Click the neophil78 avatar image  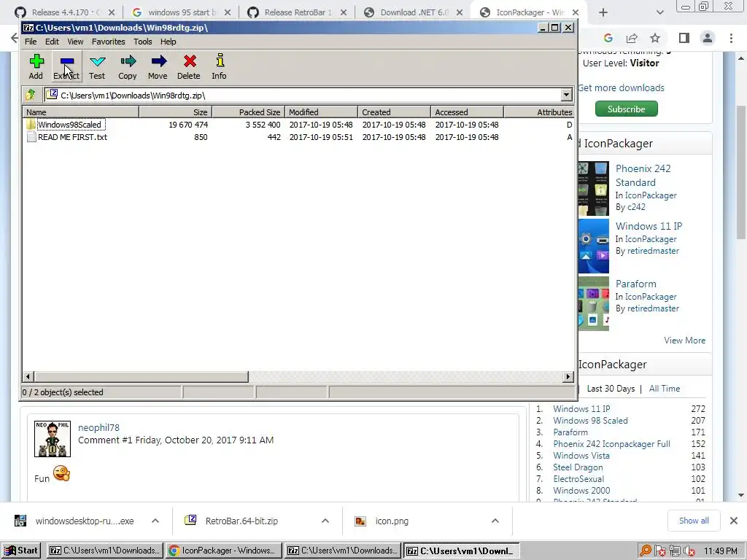53,438
